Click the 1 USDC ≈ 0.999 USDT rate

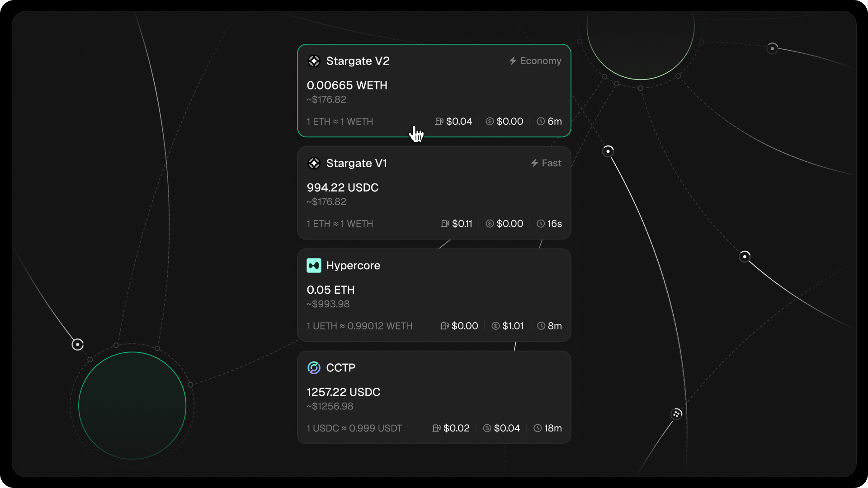(x=354, y=428)
